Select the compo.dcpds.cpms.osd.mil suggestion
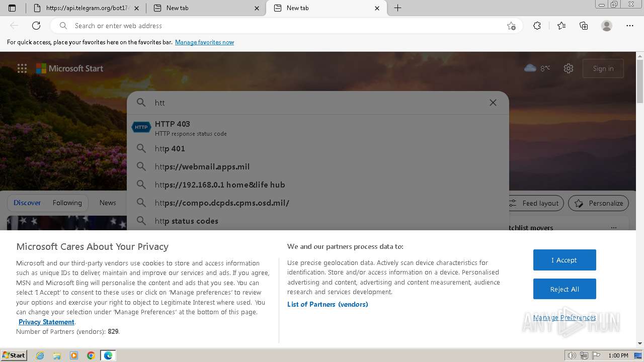Viewport: 644px width, 362px height. [x=318, y=203]
